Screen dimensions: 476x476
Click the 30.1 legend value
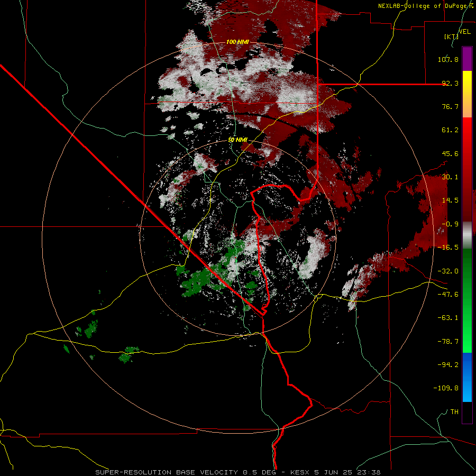(450, 177)
